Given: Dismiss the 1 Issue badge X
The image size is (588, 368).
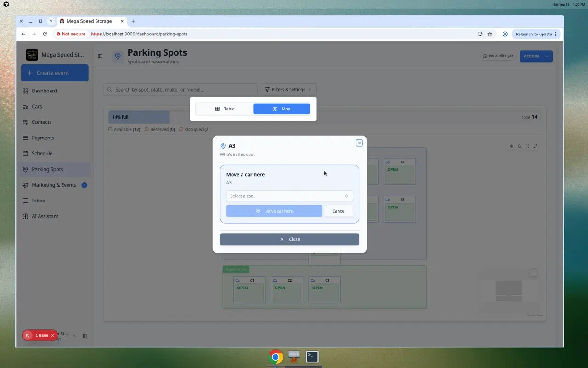Looking at the screenshot, I should point(52,335).
